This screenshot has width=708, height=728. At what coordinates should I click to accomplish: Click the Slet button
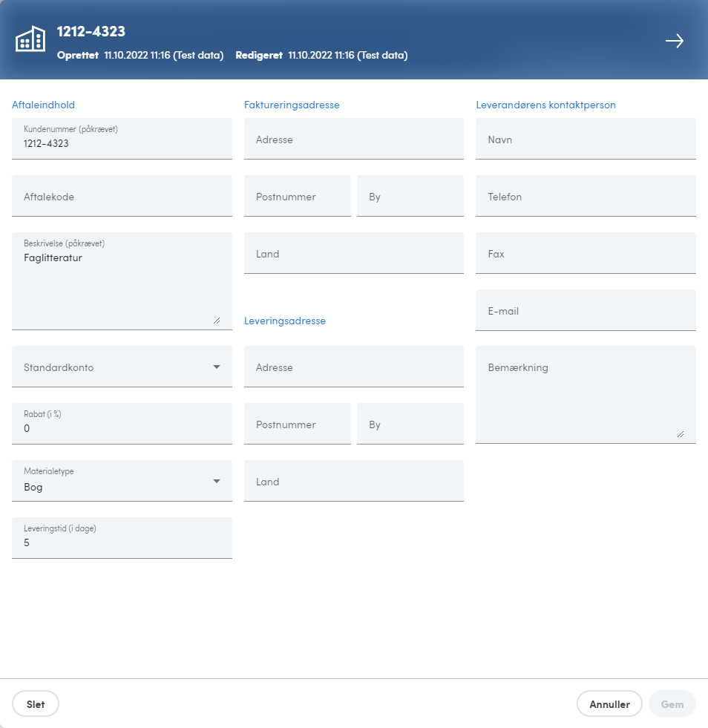pos(36,704)
